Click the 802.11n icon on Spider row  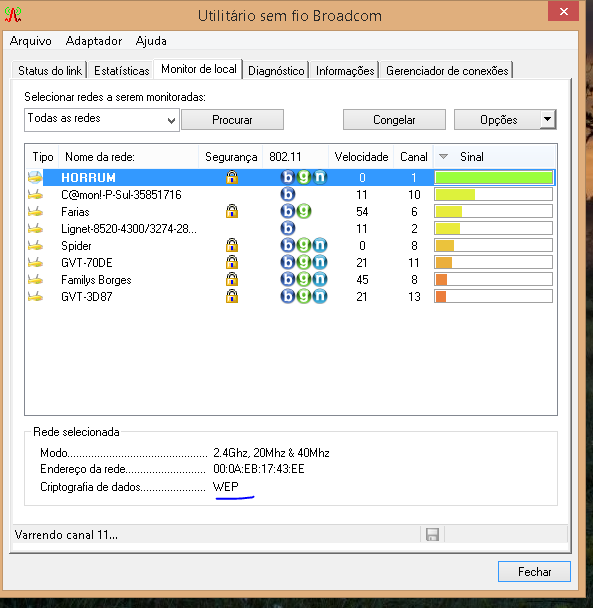coord(320,245)
